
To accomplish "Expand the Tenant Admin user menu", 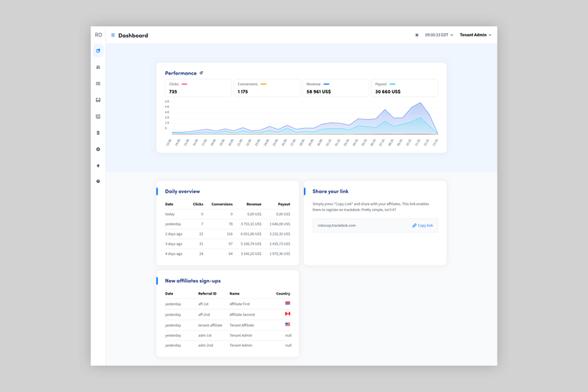I will tap(475, 35).
